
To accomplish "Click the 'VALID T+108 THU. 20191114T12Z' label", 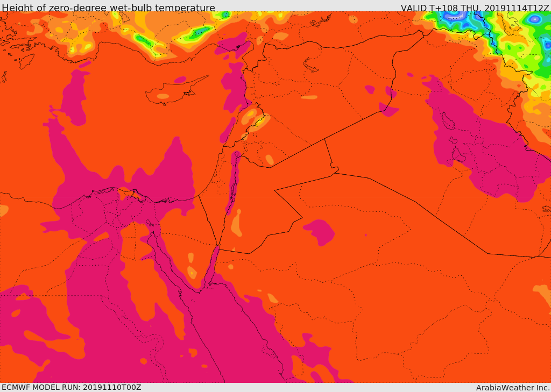I will [475, 8].
